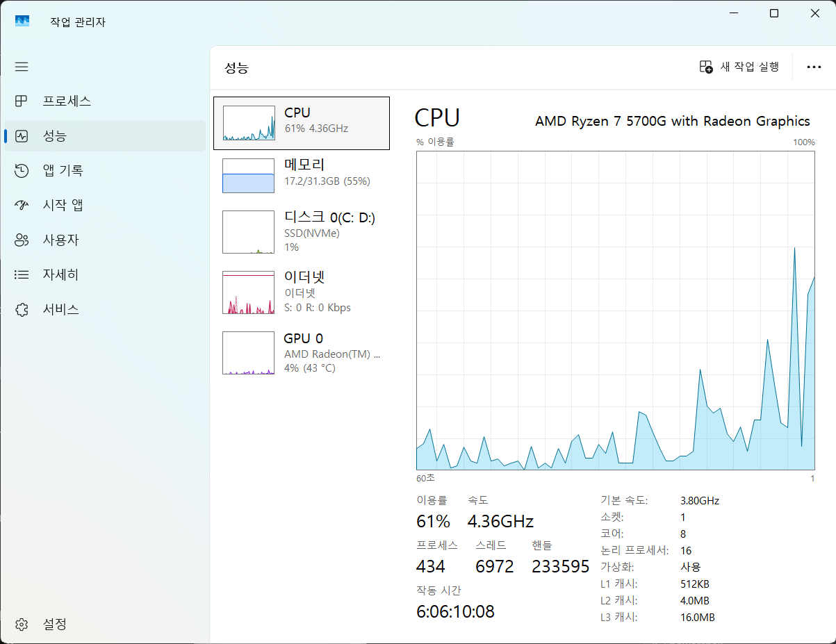
Task: Open the 자세히 details list icon
Action: tap(22, 275)
